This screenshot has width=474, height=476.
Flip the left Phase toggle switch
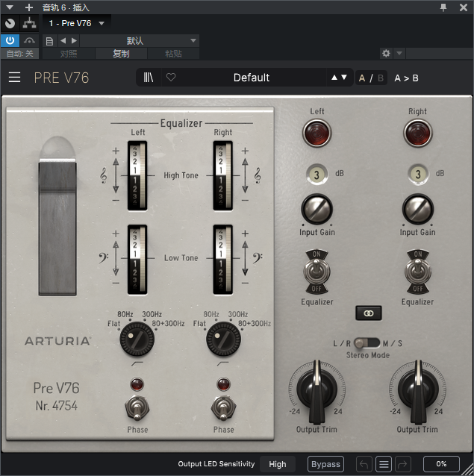pos(137,408)
